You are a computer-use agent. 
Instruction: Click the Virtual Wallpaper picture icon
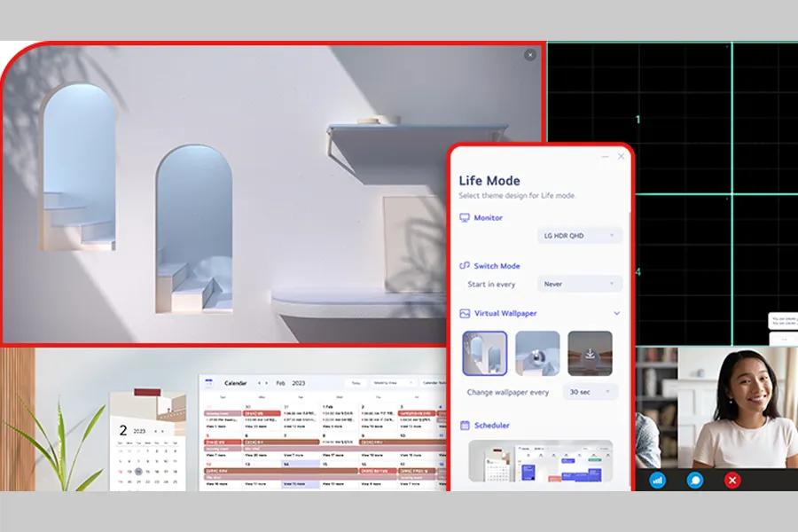464,313
